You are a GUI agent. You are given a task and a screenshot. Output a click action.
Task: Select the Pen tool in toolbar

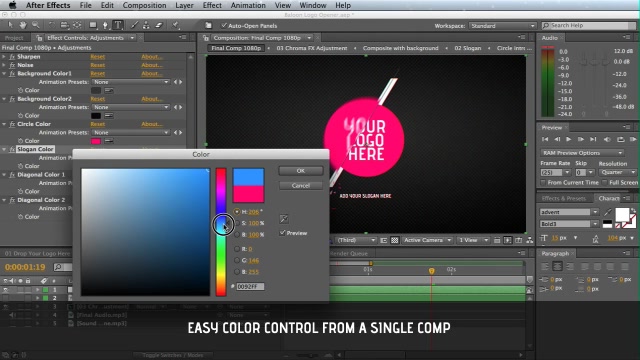coord(105,25)
